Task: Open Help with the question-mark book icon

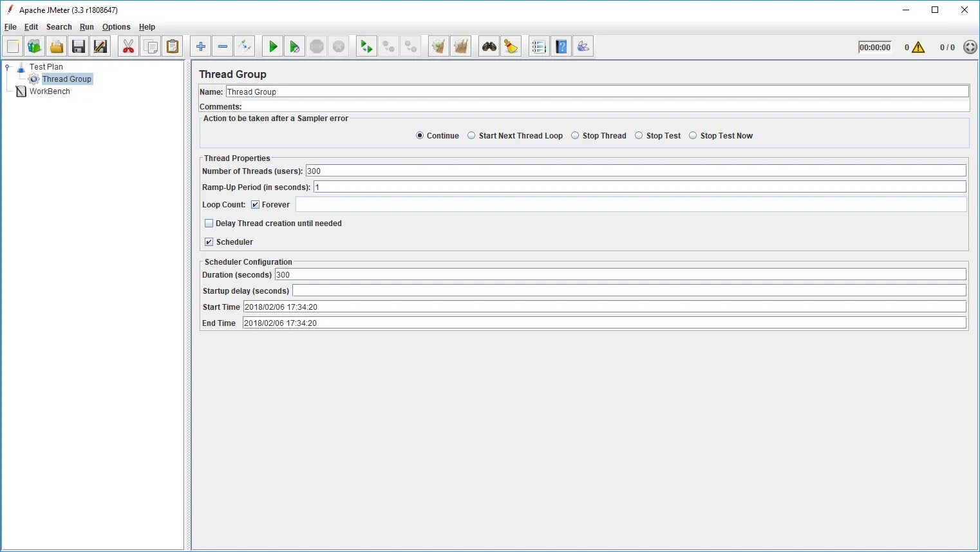Action: [x=561, y=46]
